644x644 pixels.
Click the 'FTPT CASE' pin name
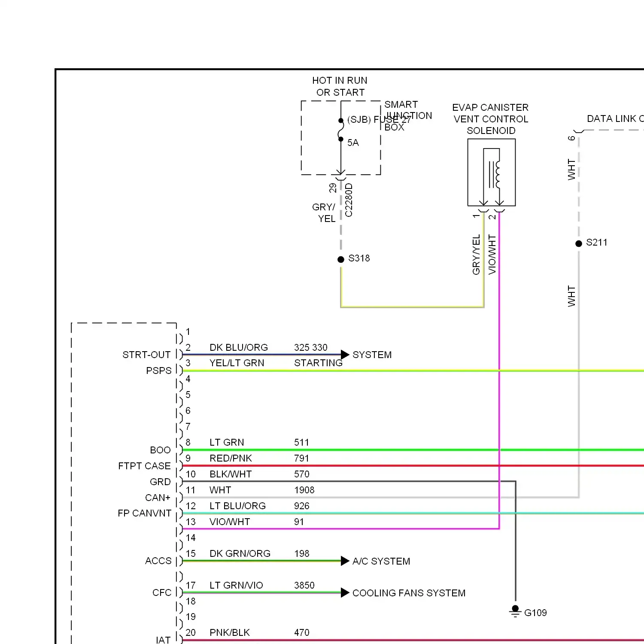tap(144, 466)
